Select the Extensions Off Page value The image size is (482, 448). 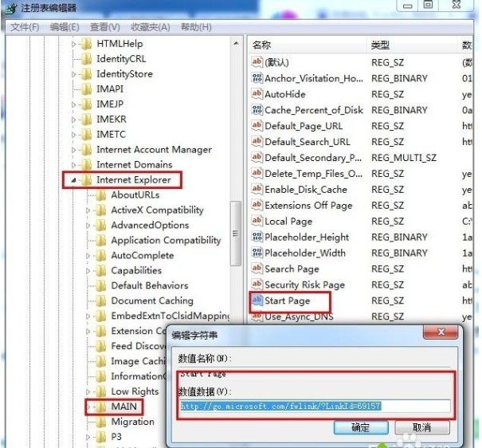tap(308, 205)
